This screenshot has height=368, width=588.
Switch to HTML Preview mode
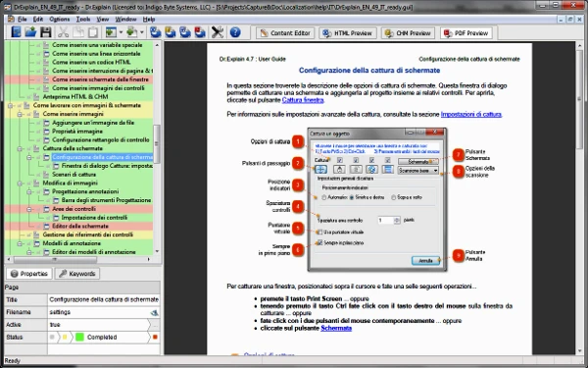point(348,33)
